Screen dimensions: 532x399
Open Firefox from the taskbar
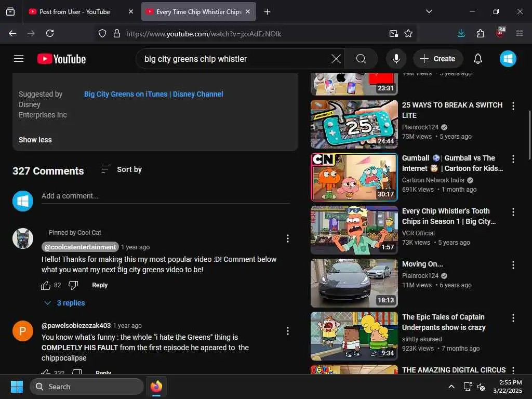pos(156,387)
